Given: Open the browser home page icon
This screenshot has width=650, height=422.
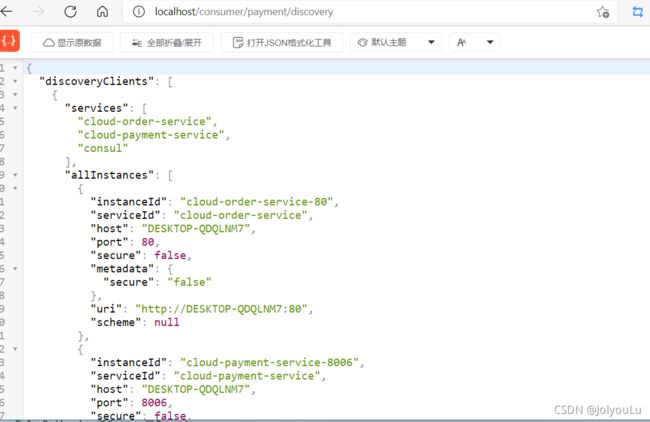Looking at the screenshot, I should pyautogui.click(x=102, y=12).
